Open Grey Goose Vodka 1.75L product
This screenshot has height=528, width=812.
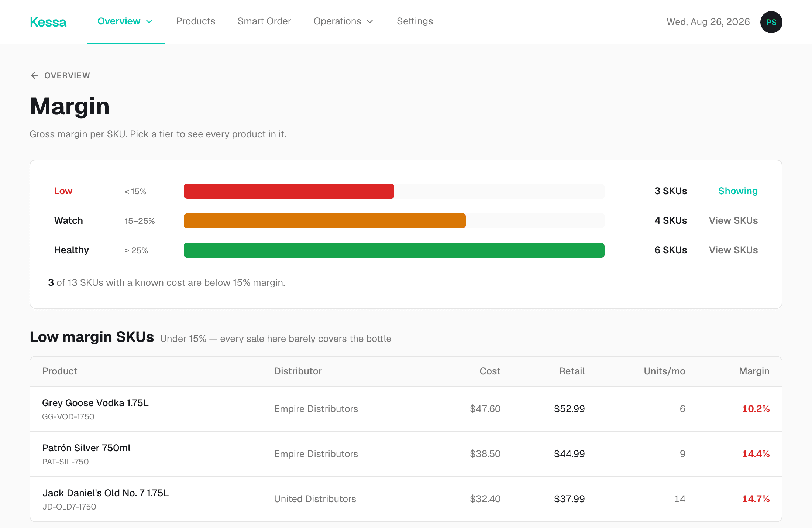pyautogui.click(x=95, y=403)
